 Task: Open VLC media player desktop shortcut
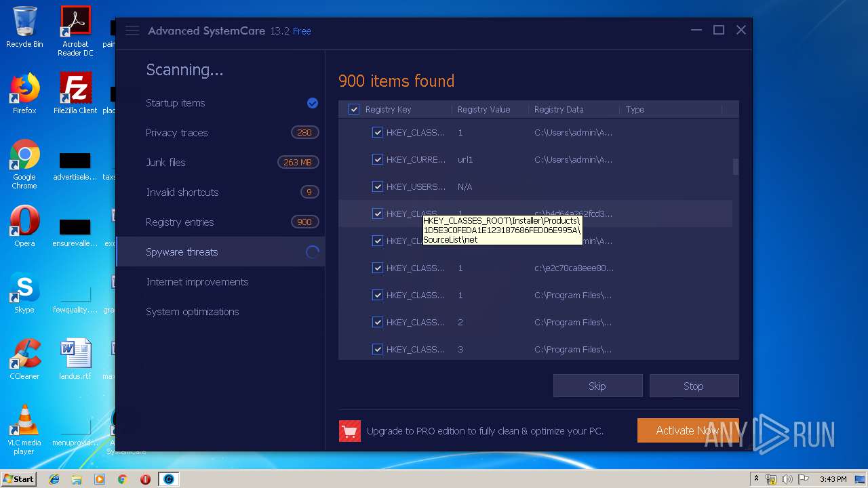coord(24,429)
